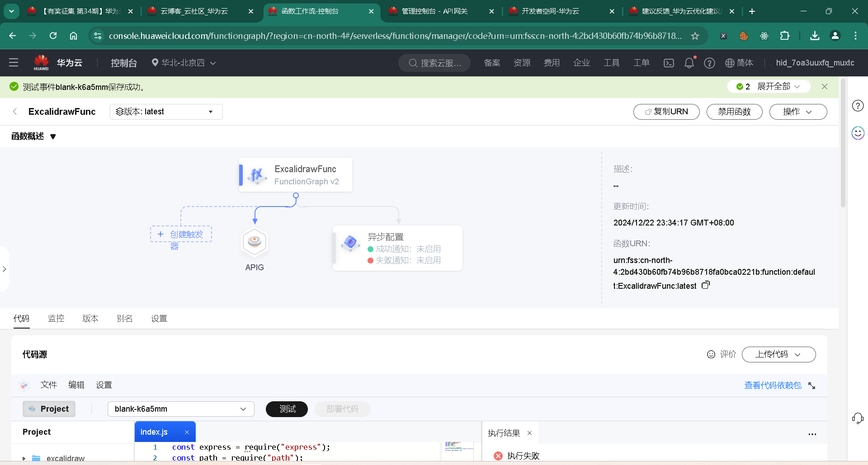The height and width of the screenshot is (465, 868).
Task: Expand the code editor to fullscreen
Action: pos(812,385)
